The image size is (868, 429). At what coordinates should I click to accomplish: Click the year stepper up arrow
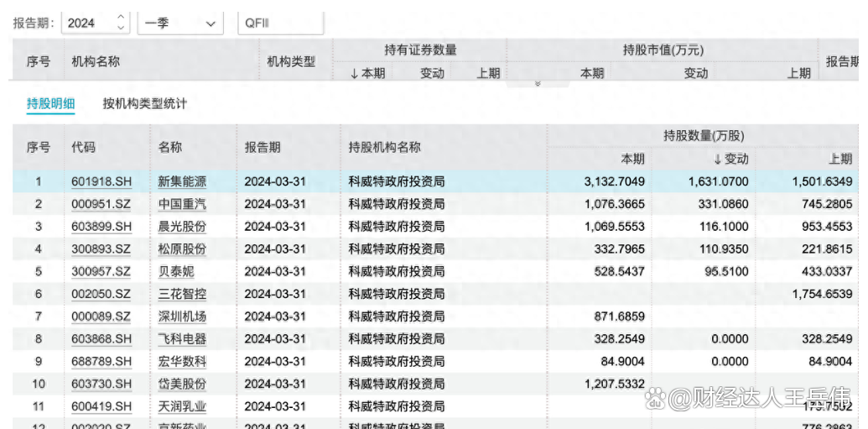(121, 17)
